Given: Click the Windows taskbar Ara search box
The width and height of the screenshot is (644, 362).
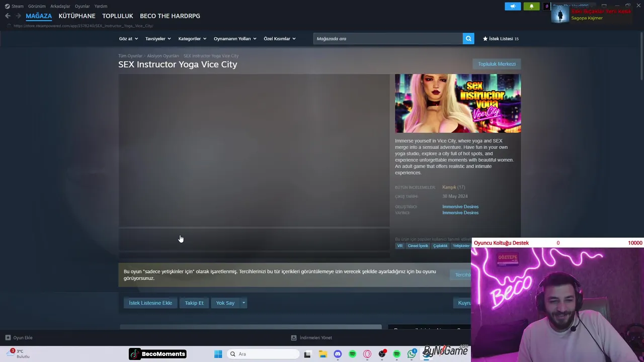Looking at the screenshot, I should click(x=263, y=354).
